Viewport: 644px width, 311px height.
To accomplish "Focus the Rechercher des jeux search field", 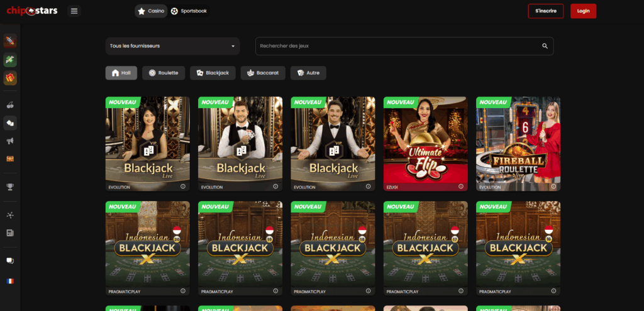I will click(x=404, y=46).
